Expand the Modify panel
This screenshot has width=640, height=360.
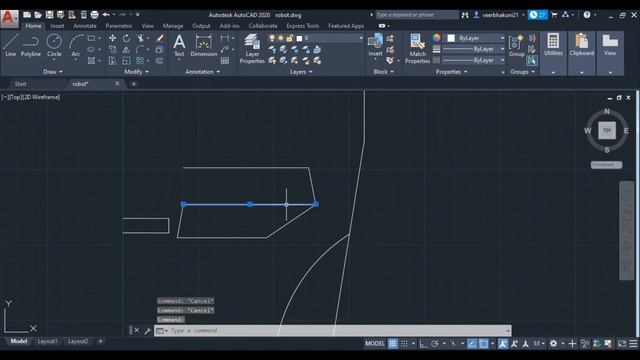point(136,72)
